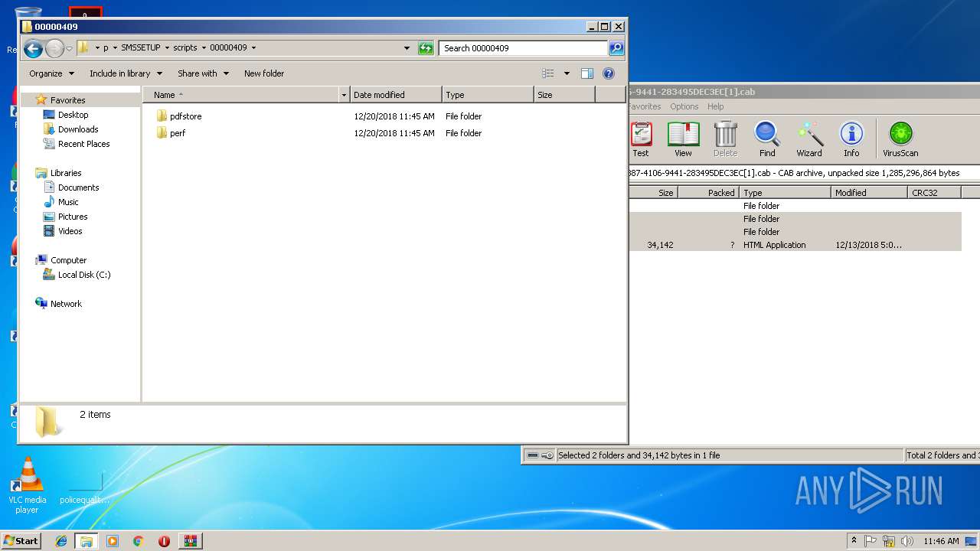Show archive Info in WinRAR
Screen dimensions: 980x551
pyautogui.click(x=851, y=139)
